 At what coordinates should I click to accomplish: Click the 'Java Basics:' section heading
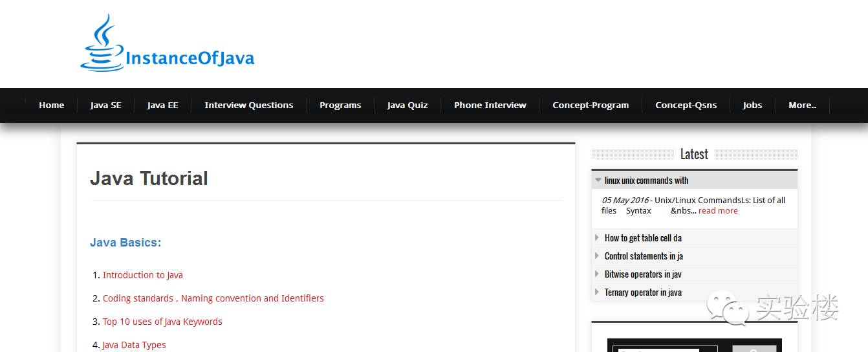(x=125, y=243)
